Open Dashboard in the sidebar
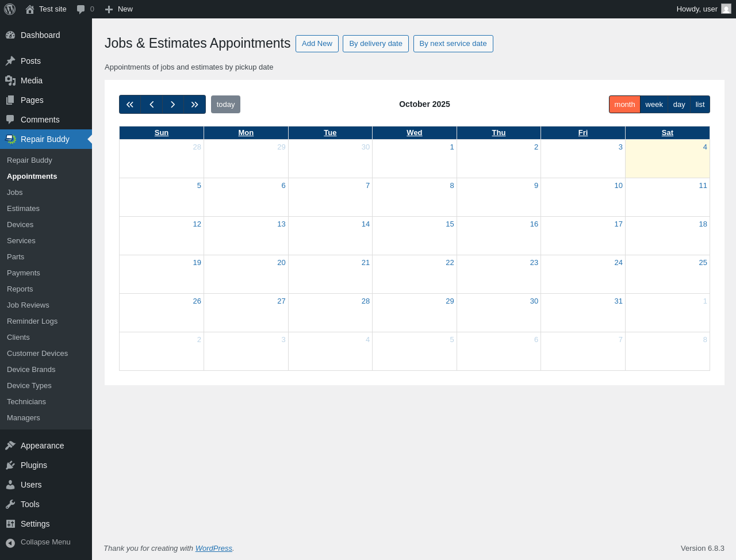Image resolution: width=736 pixels, height=560 pixels. 46,35
